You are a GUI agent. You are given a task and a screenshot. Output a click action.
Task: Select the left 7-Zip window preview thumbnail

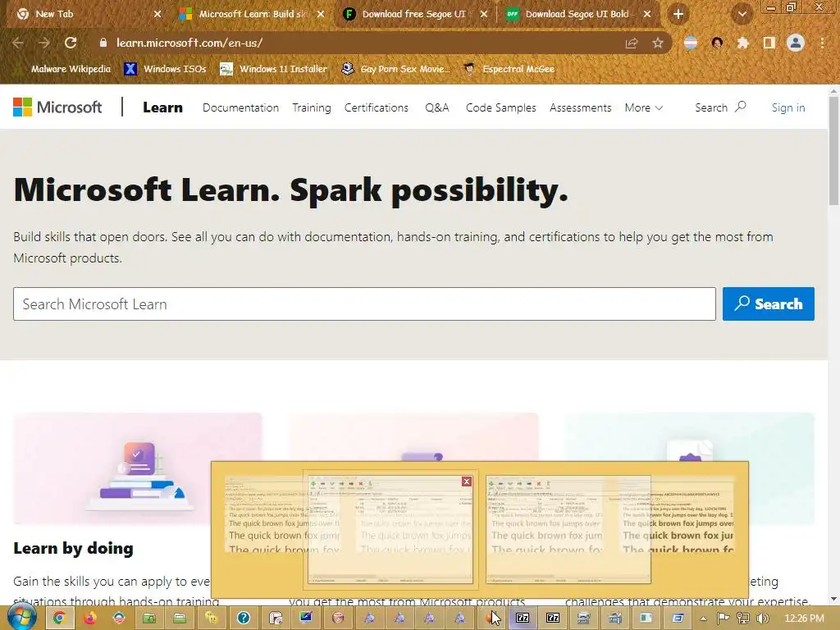click(390, 528)
